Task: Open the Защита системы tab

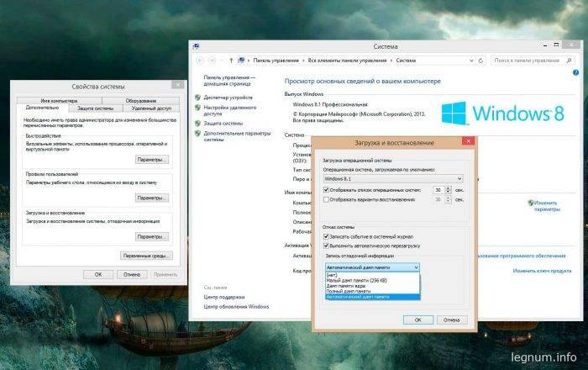Action: click(x=95, y=108)
